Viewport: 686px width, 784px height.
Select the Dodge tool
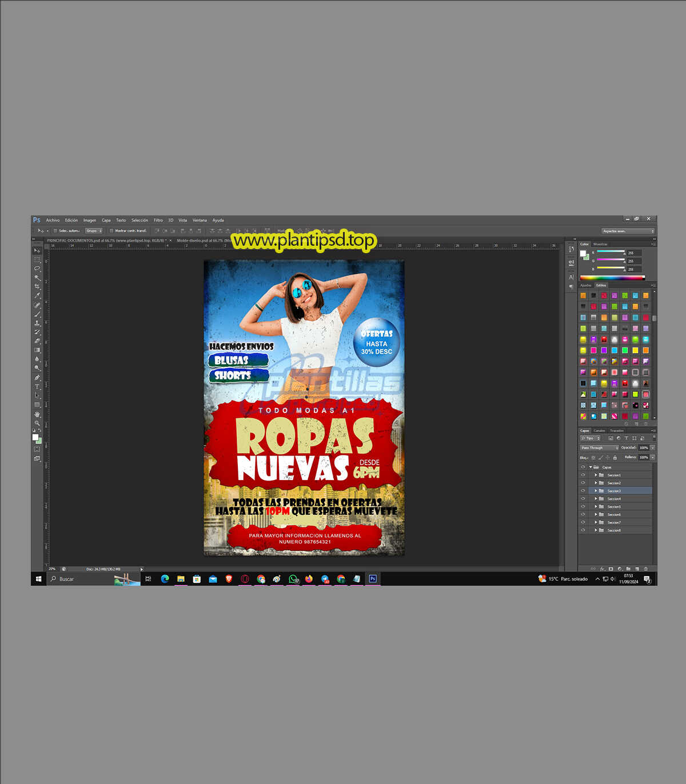point(37,369)
